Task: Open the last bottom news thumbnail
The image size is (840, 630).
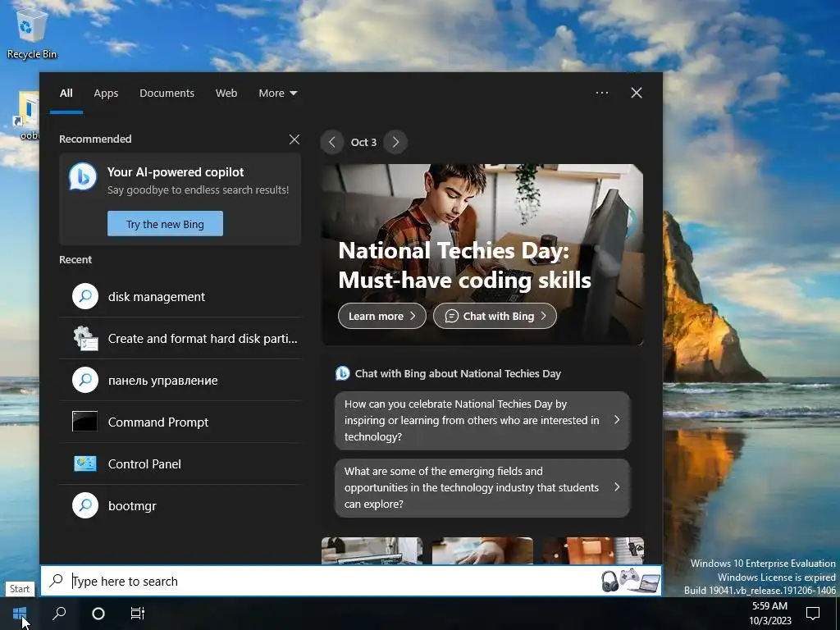Action: coord(593,550)
